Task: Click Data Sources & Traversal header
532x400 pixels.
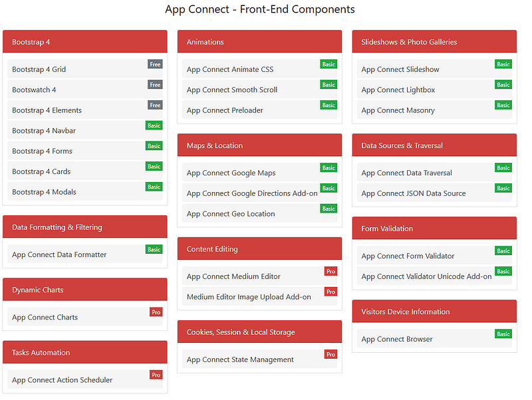Action: click(x=434, y=145)
